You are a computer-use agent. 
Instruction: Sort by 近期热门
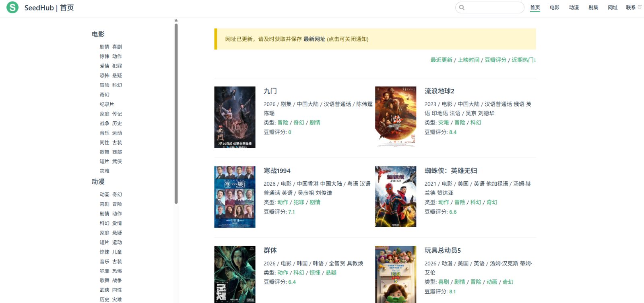[524, 60]
